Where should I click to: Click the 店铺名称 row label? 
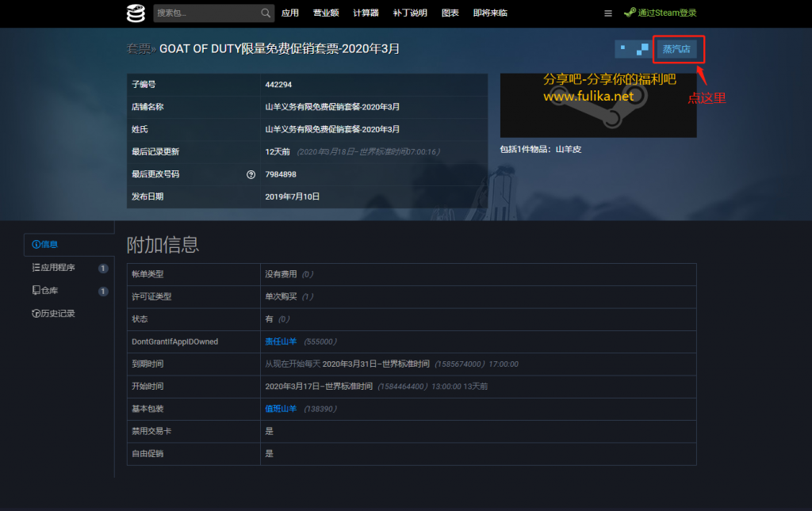pyautogui.click(x=147, y=107)
